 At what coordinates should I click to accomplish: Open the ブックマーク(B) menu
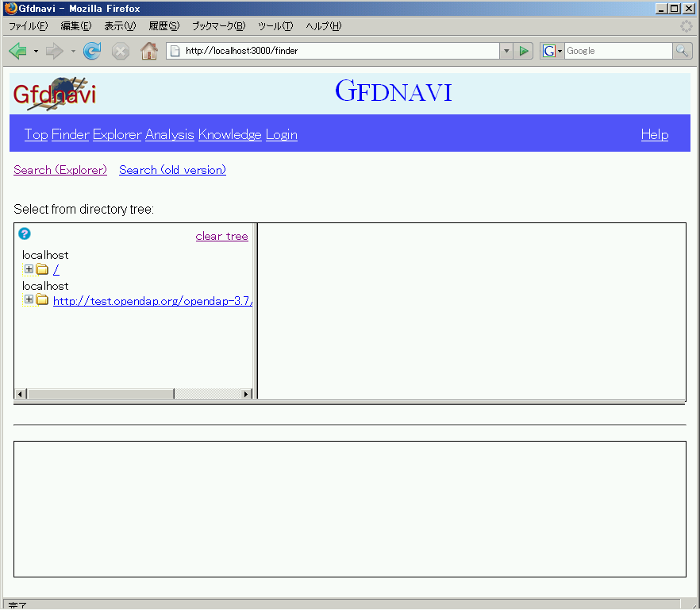coord(218,26)
